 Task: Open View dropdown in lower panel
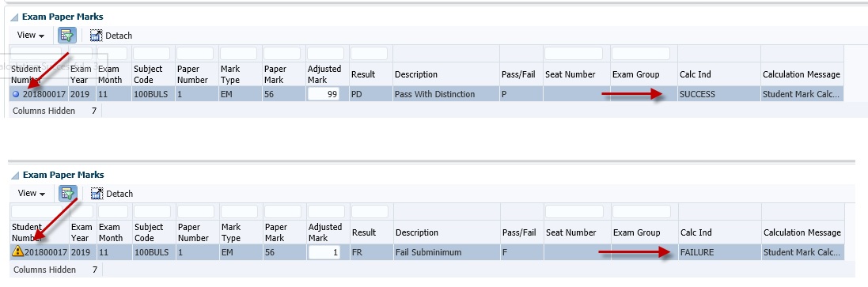click(x=31, y=194)
